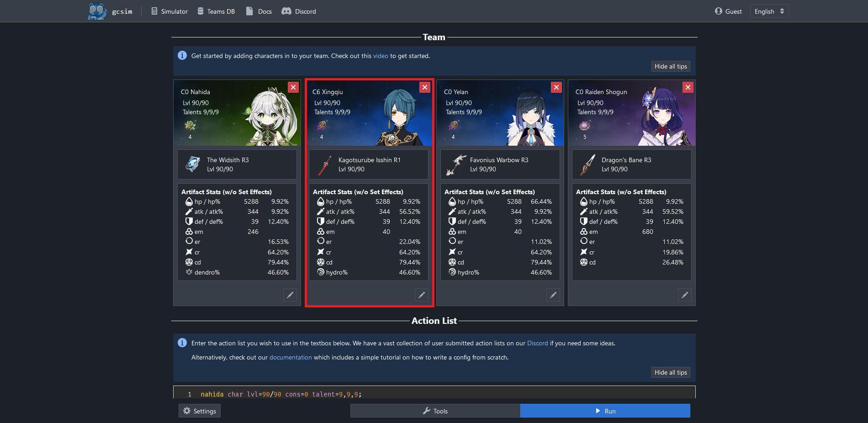Remove Nahida from the team
This screenshot has height=423, width=868.
[293, 87]
